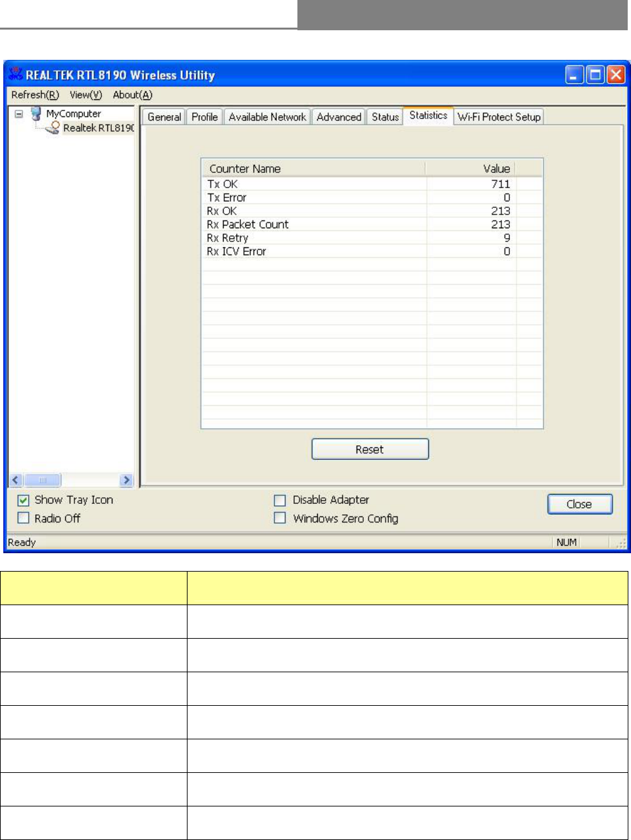Click the tree pane left scroll arrow
631x840 pixels.
[16, 480]
